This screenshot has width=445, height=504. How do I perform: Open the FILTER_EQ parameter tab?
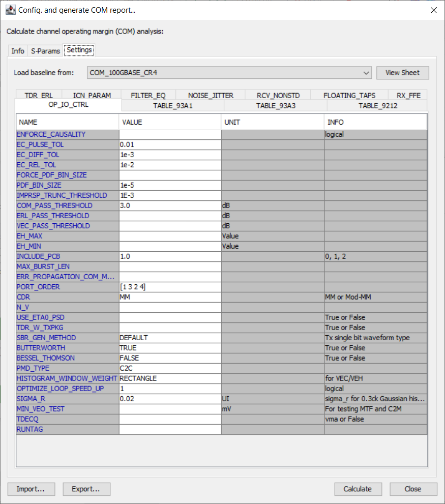point(148,95)
